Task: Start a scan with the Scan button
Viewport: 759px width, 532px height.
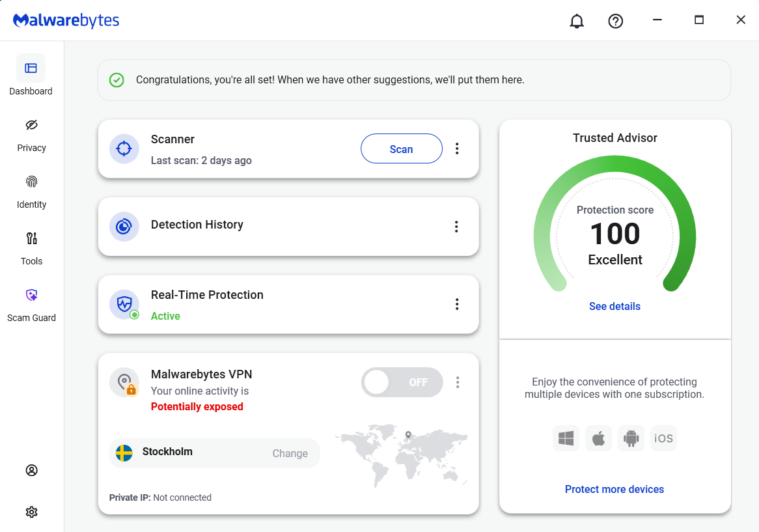Action: pos(401,148)
